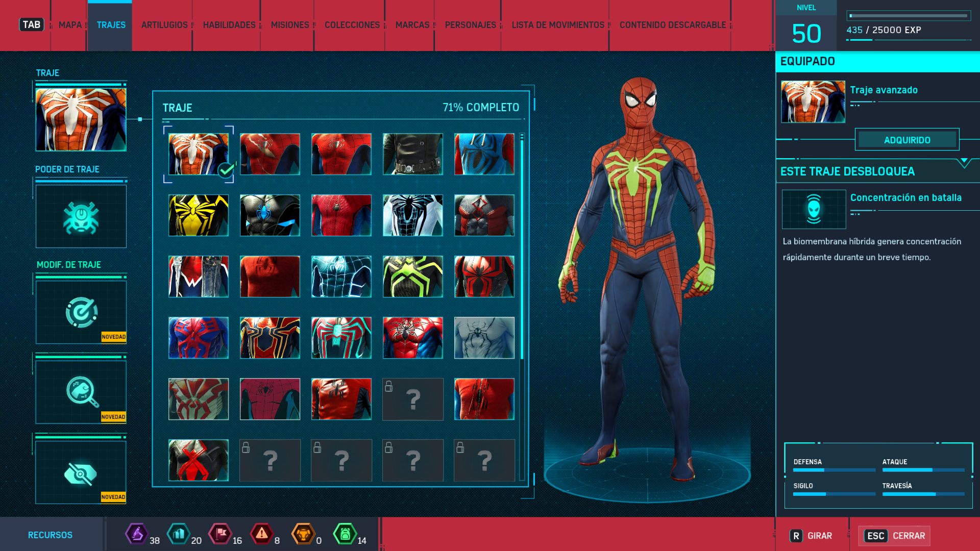Select the first suit mod target icon

pos(81,312)
